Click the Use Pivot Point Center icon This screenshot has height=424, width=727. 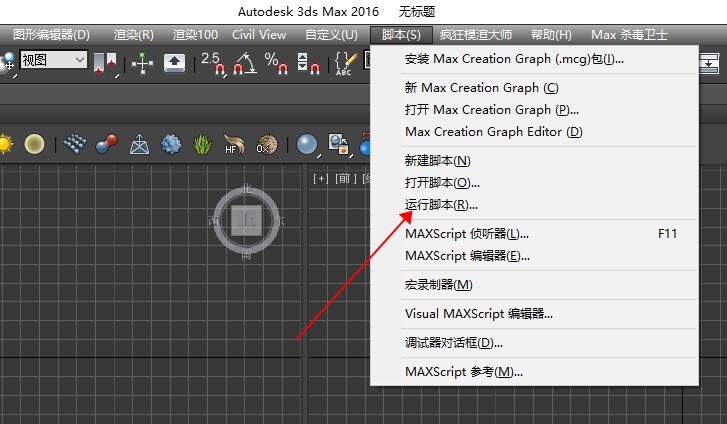tap(104, 63)
